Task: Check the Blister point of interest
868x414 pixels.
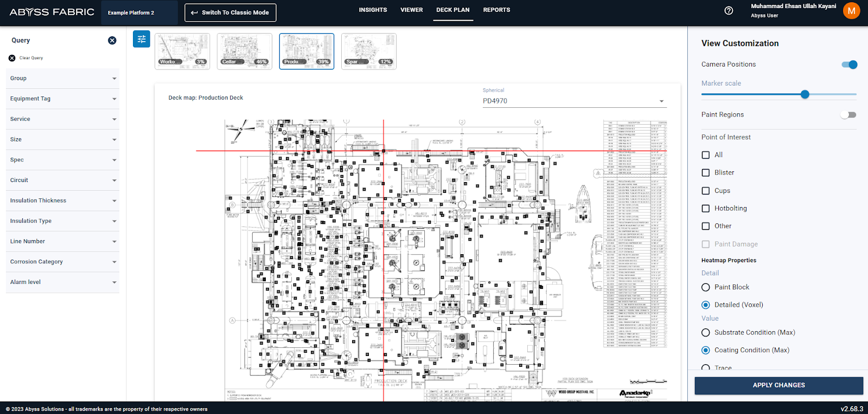Action: pos(706,173)
